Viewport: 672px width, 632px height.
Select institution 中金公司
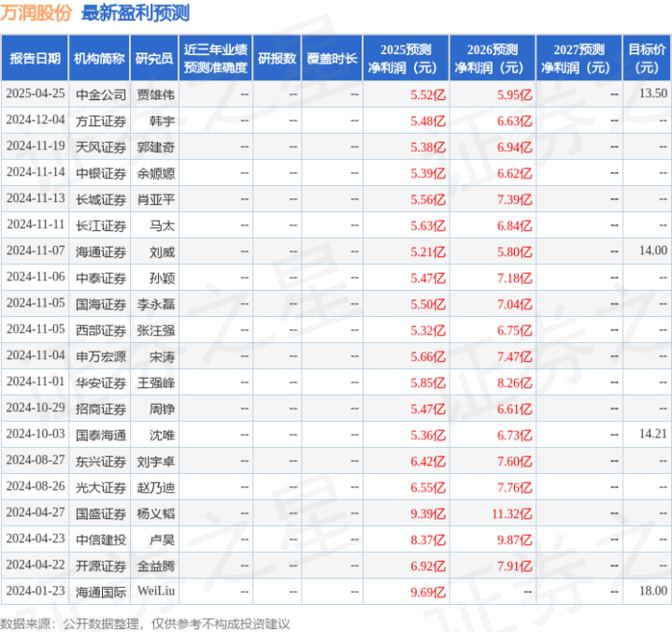click(x=101, y=94)
